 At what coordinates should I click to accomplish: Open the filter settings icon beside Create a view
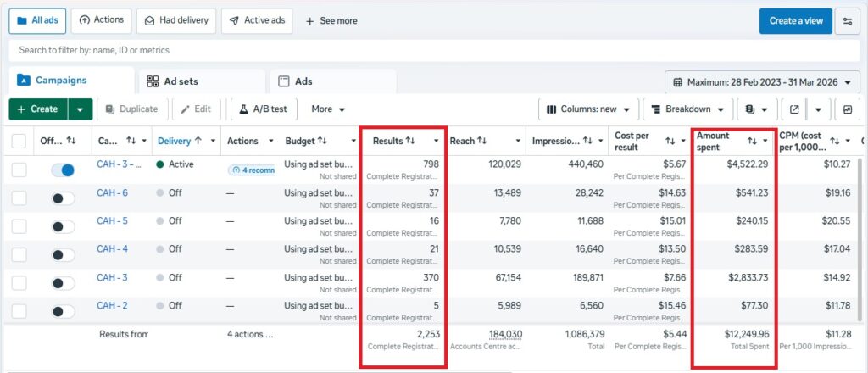(x=847, y=21)
